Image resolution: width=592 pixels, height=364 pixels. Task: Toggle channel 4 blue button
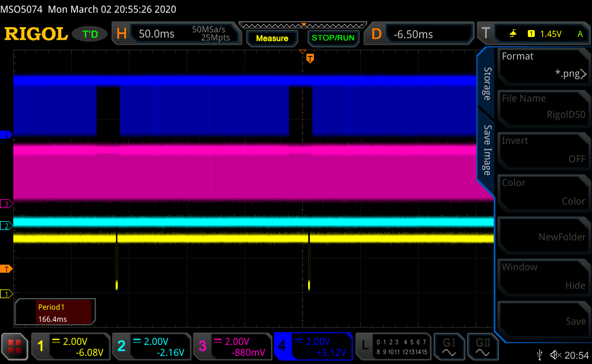pos(313,346)
